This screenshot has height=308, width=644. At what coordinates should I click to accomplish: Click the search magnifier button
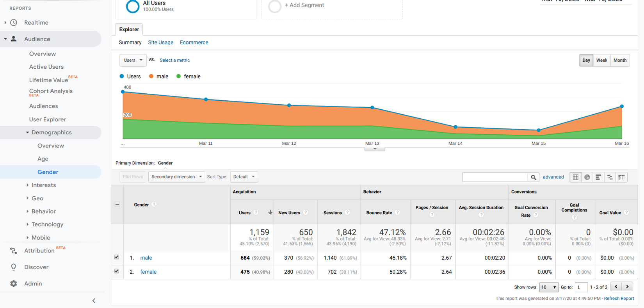(534, 177)
